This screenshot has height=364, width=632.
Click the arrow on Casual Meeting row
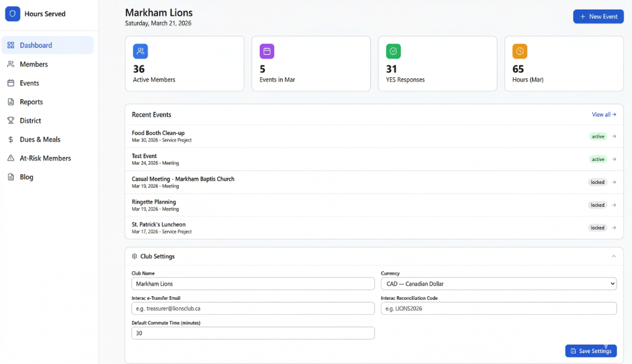(x=614, y=182)
